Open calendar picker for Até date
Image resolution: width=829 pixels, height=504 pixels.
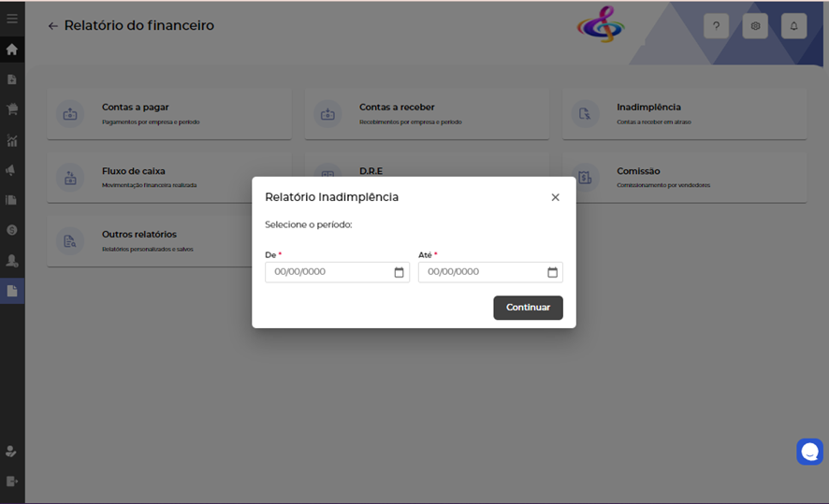click(x=552, y=272)
